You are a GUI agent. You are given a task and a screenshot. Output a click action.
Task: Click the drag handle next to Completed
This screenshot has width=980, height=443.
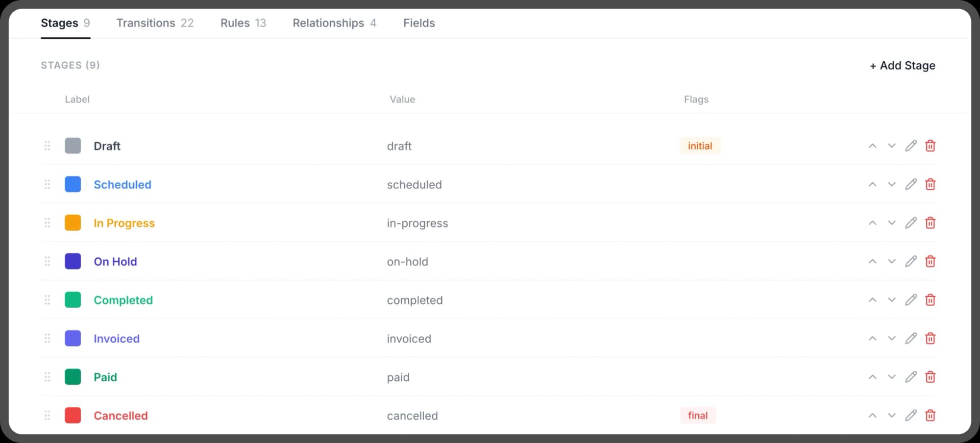[47, 300]
